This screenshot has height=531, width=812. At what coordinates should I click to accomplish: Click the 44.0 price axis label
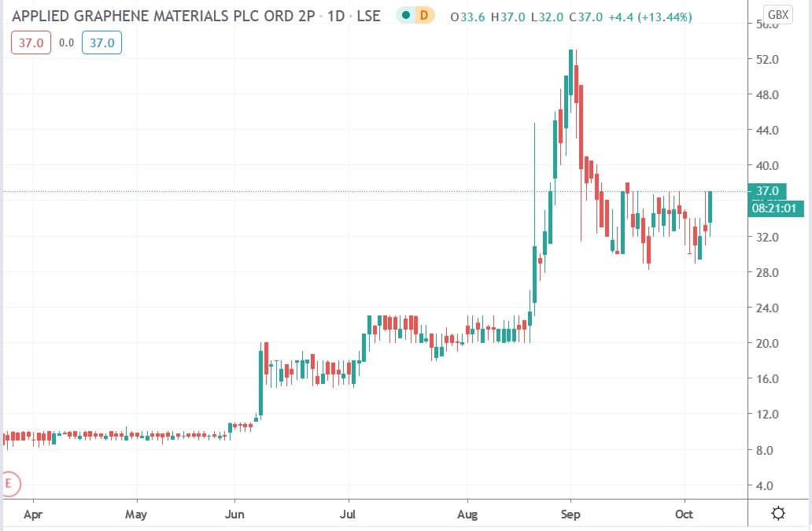(x=767, y=130)
